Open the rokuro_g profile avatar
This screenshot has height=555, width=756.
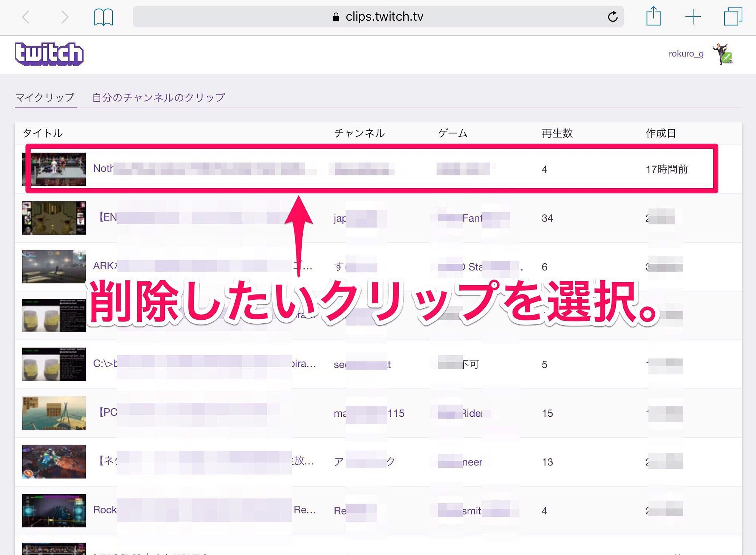(722, 54)
